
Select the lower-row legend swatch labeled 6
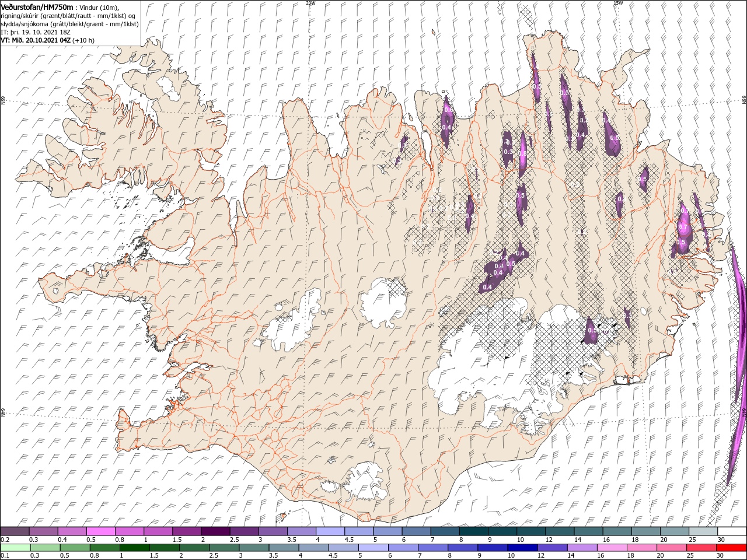coord(403,548)
